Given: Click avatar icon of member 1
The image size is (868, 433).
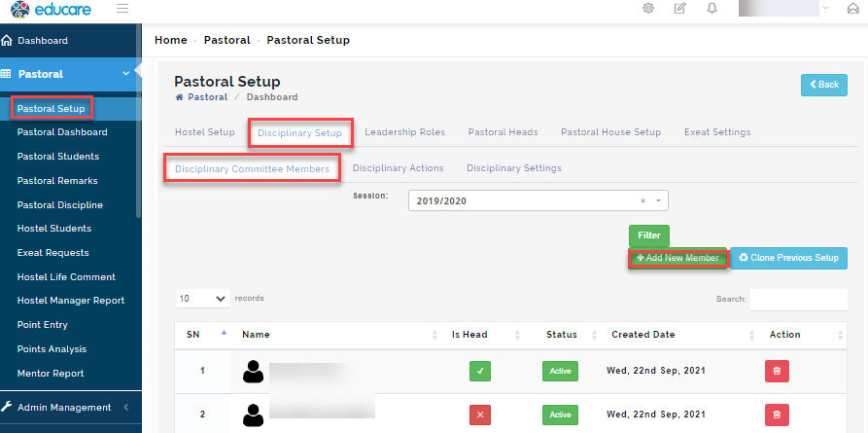Looking at the screenshot, I should tap(253, 371).
